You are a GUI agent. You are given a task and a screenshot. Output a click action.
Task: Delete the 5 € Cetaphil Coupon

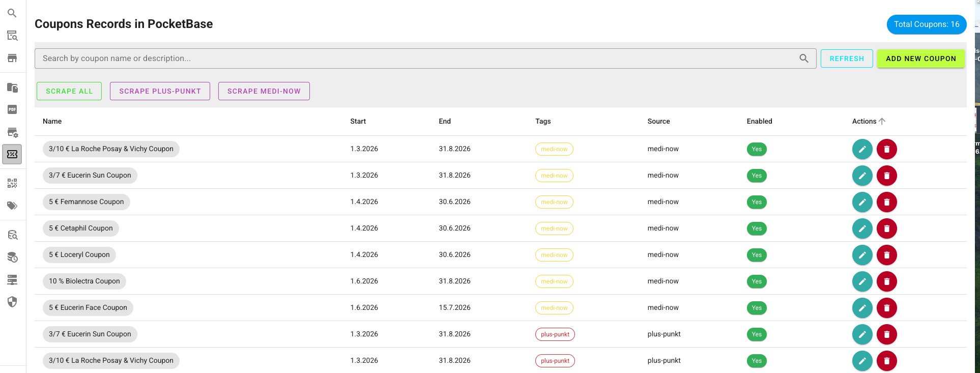887,228
